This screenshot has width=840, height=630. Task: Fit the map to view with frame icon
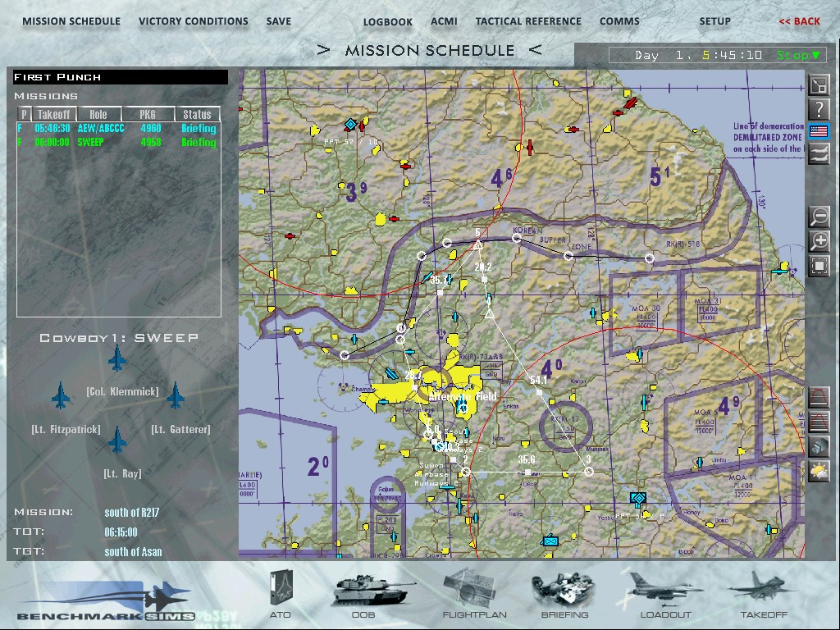click(819, 266)
